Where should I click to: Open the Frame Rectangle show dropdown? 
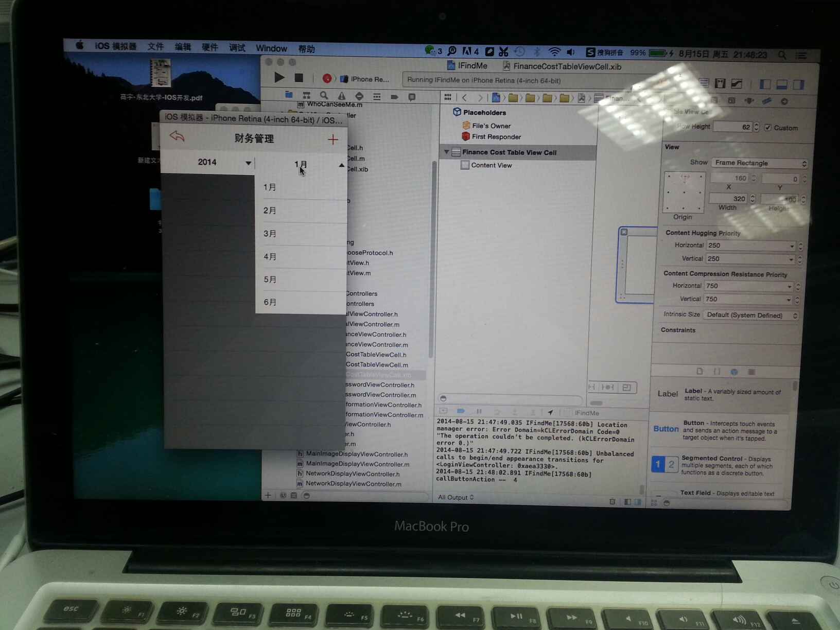coord(760,163)
